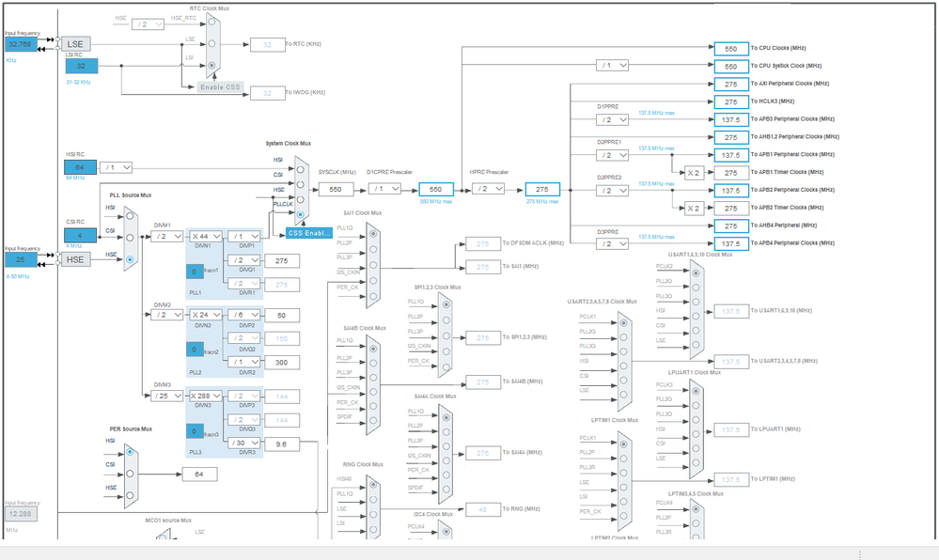Click the To APB3 Peripheral Clocks 137.5 field
Viewport: 939px width, 560px height.
[x=731, y=119]
